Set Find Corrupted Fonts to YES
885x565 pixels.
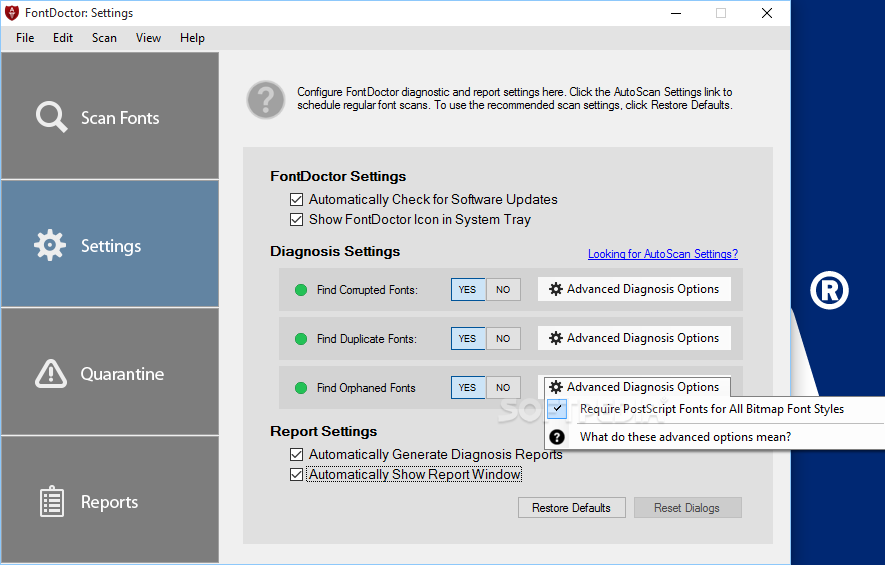[467, 290]
